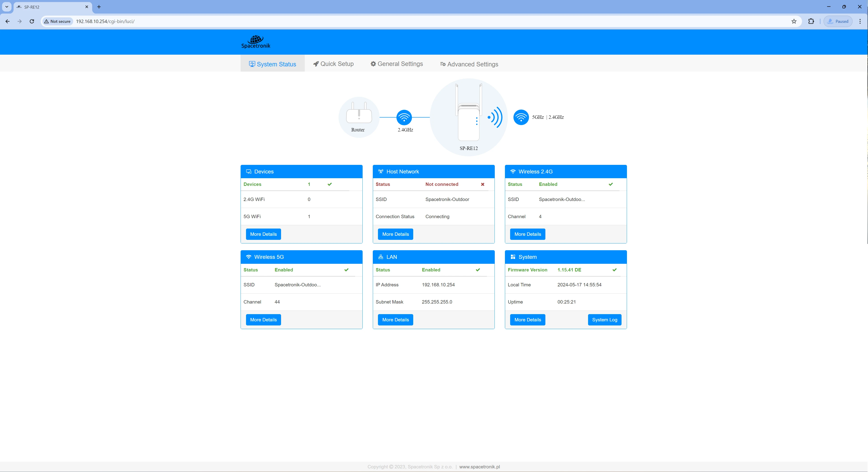The height and width of the screenshot is (472, 868).
Task: Click the Not connected status text
Action: [442, 184]
